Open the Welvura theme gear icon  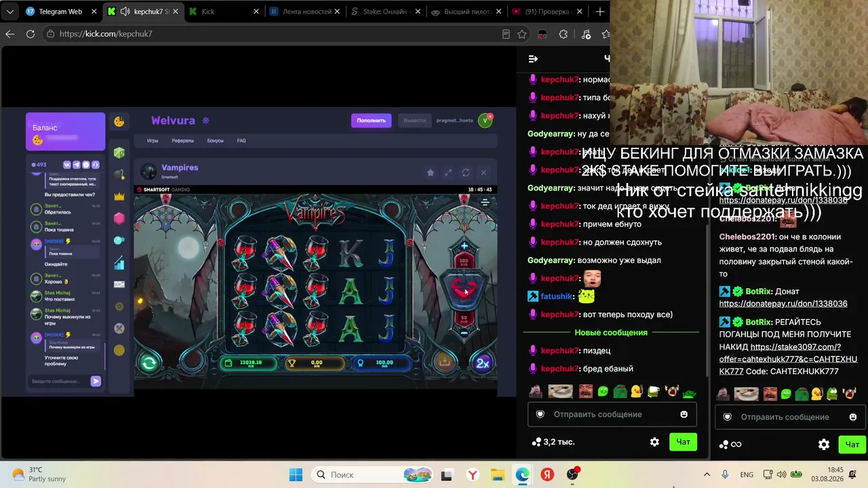point(206,121)
